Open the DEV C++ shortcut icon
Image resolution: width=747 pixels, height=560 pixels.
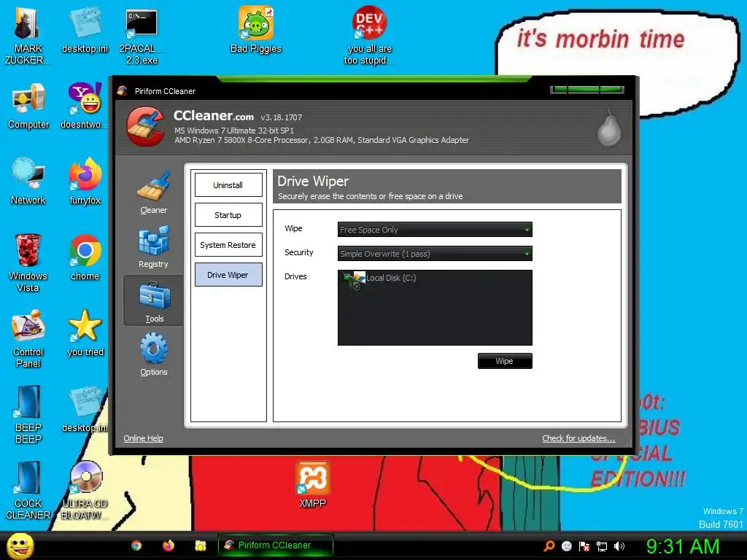coord(369,23)
